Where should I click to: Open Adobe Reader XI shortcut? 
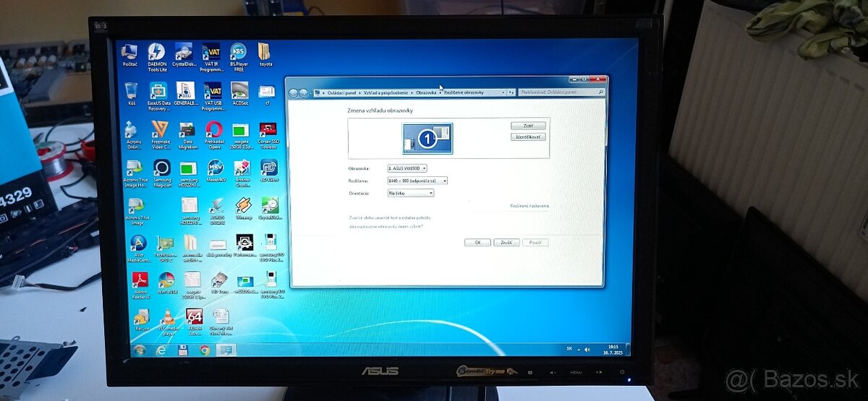pos(140,285)
